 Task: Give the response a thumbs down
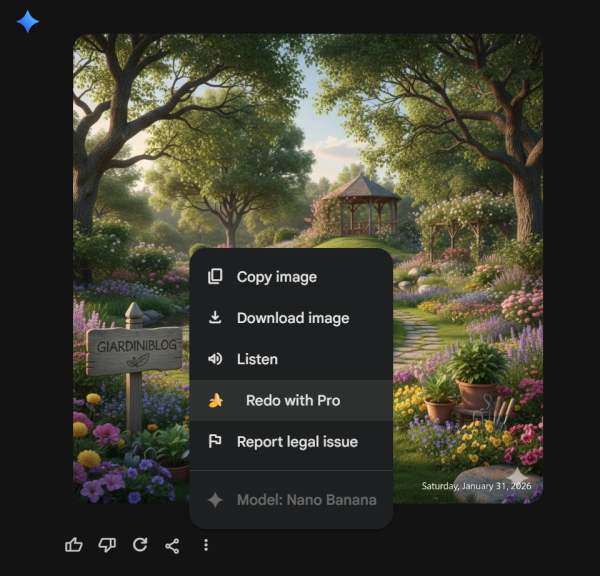[x=107, y=545]
